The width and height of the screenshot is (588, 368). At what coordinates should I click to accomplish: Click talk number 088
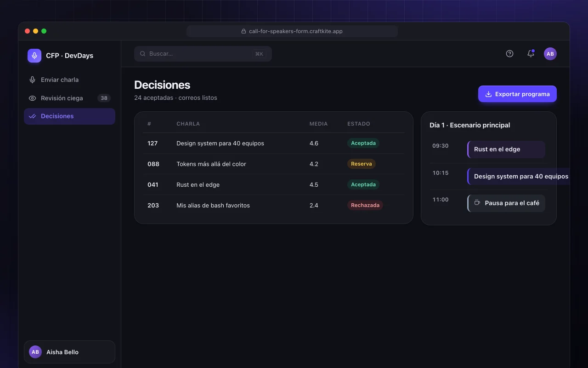point(153,164)
